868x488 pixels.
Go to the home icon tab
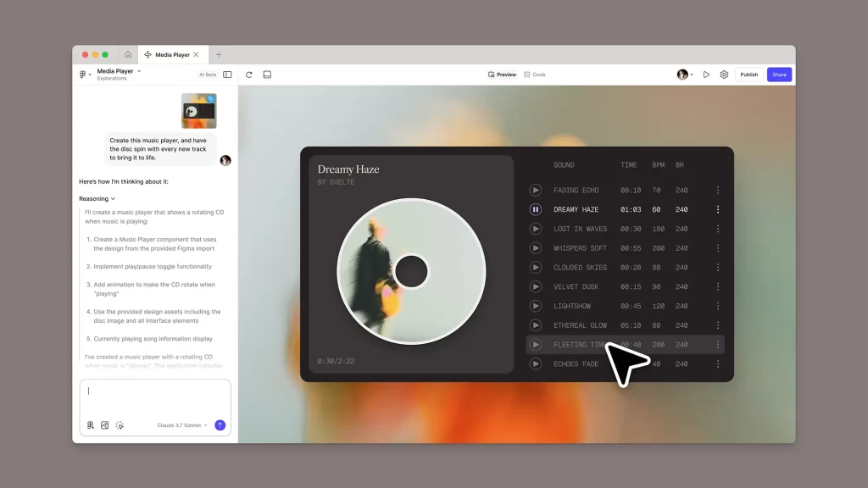coord(128,55)
